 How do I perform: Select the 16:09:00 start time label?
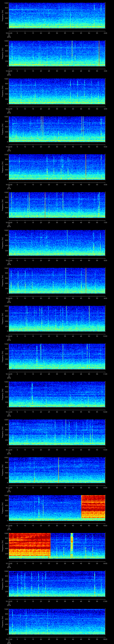(x=9, y=336)
